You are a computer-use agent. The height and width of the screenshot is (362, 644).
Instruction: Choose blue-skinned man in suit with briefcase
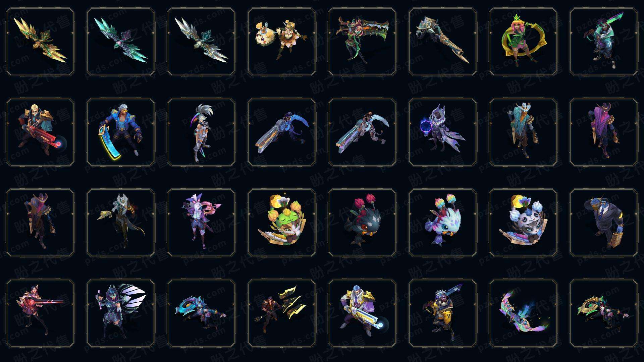click(x=604, y=223)
